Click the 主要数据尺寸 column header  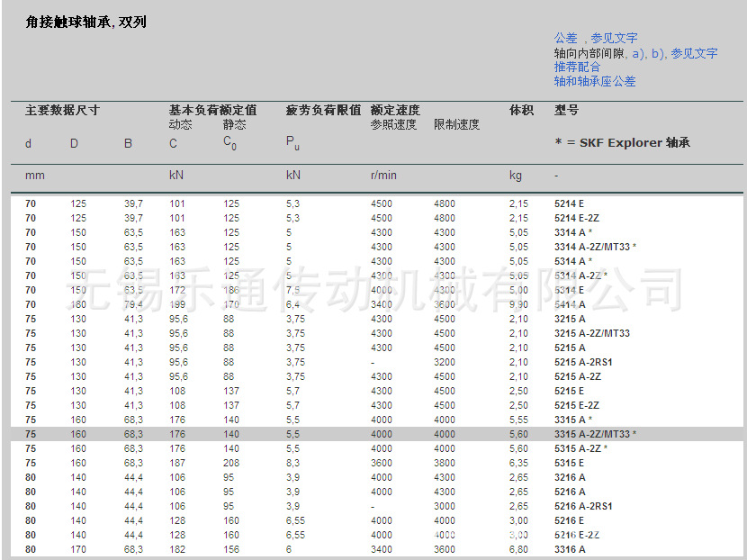pos(62,111)
